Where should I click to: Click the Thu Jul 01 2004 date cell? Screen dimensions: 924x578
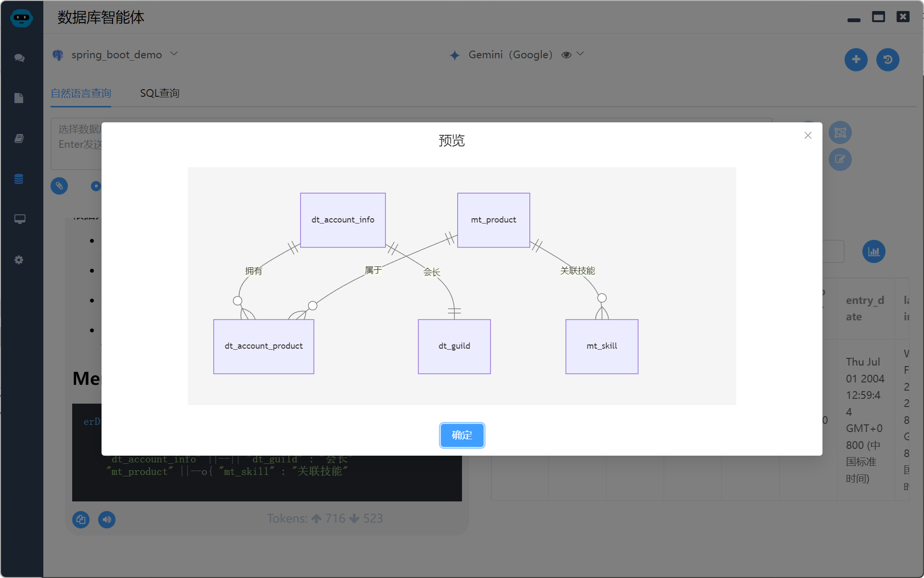click(x=865, y=420)
